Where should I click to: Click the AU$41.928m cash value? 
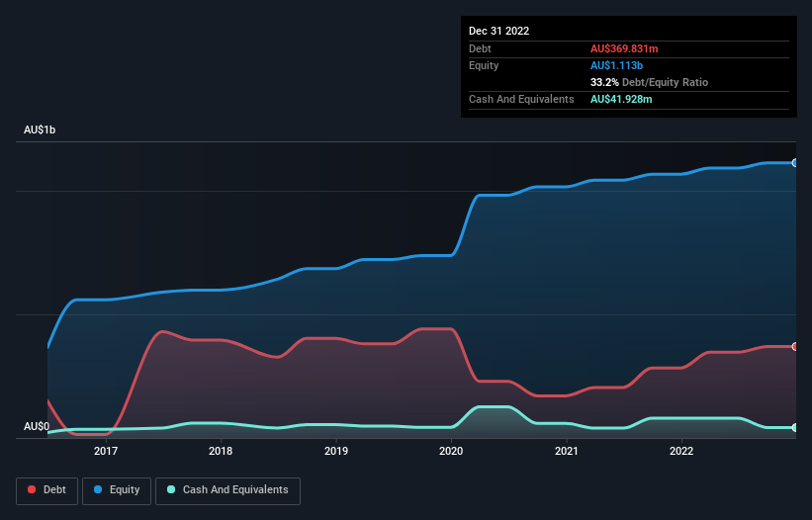click(621, 99)
